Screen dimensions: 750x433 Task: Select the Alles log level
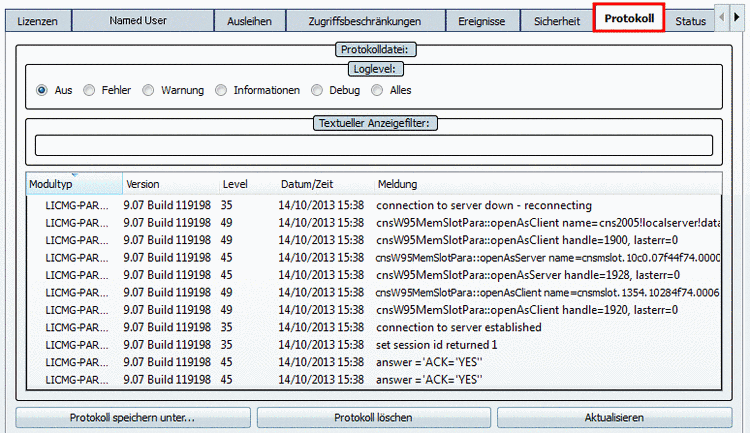(x=377, y=90)
